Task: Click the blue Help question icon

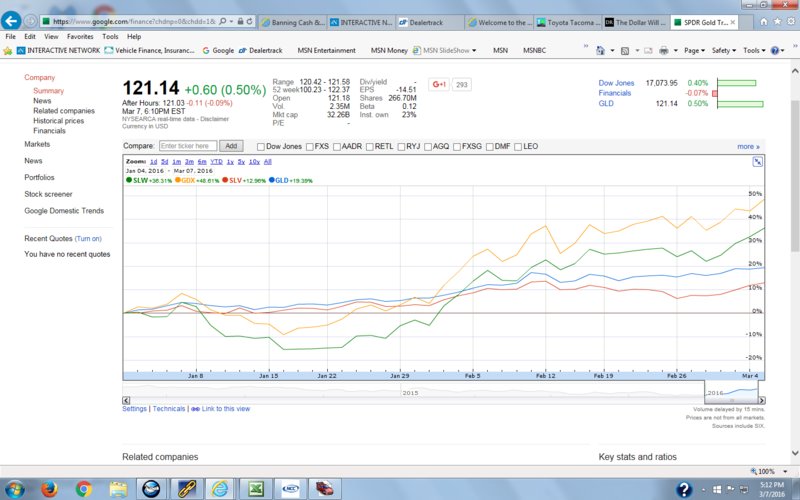Action: click(x=775, y=51)
